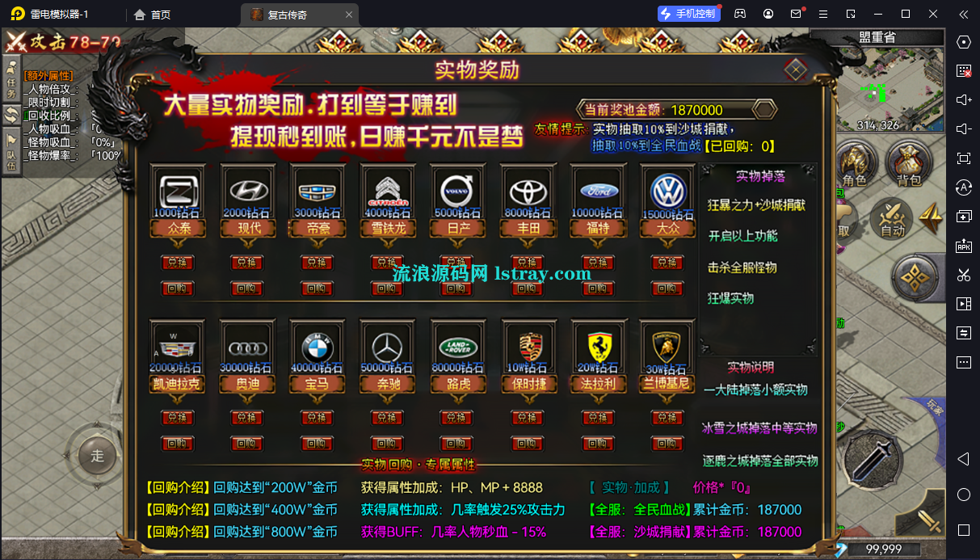
Task: Click 回购 button under 奔驰
Action: 387,444
